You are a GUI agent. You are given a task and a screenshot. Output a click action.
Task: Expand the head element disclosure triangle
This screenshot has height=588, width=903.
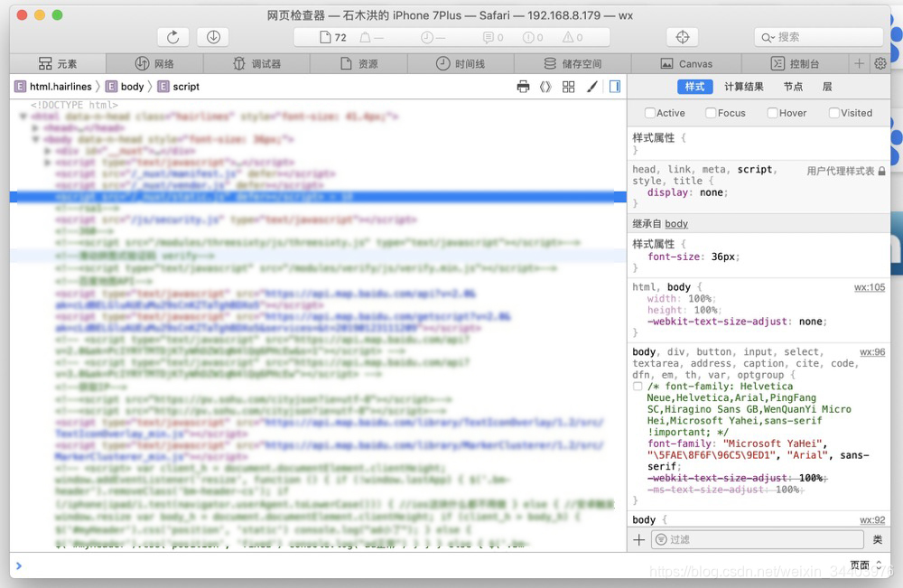coord(35,128)
